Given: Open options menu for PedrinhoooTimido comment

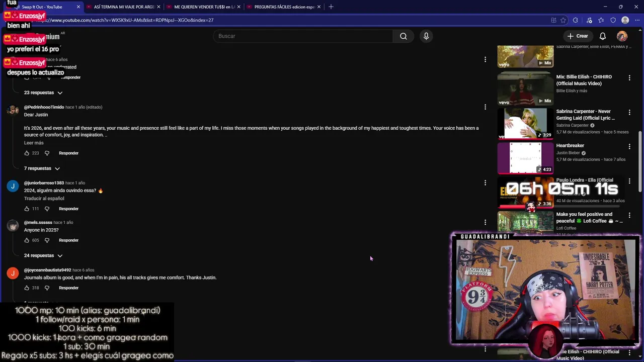Looking at the screenshot, I should click(485, 107).
